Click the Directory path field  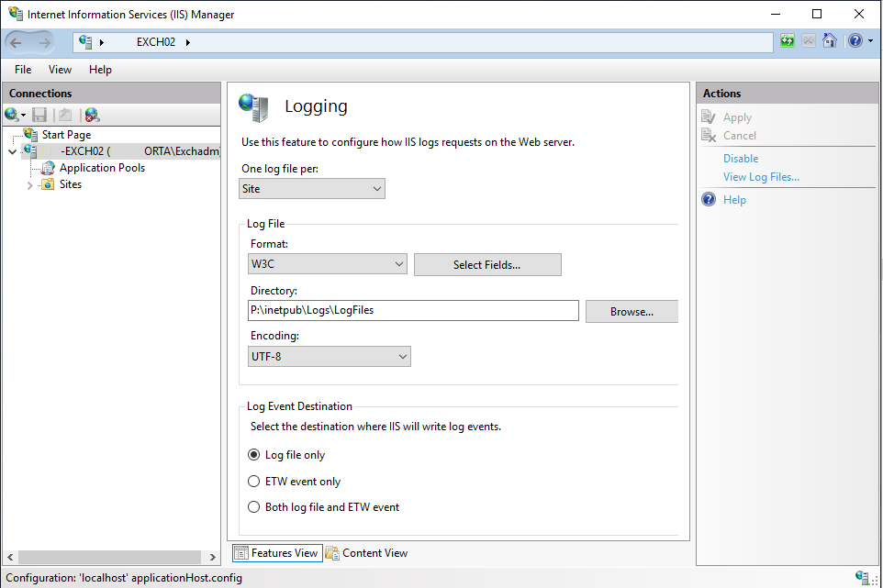pos(413,310)
